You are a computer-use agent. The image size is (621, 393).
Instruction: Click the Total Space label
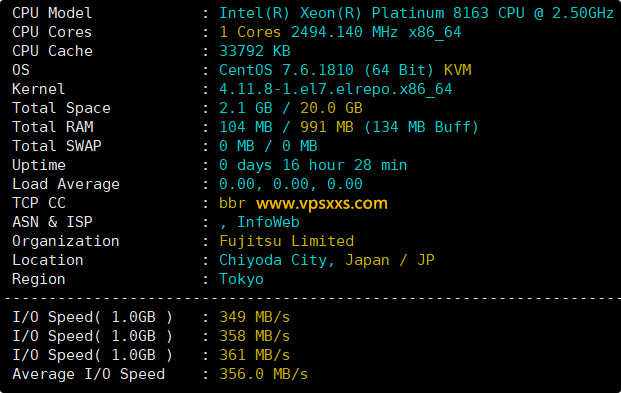(61, 108)
